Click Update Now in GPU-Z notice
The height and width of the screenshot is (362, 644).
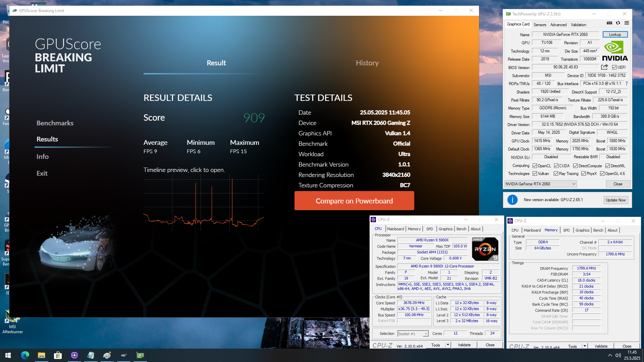[615, 200]
